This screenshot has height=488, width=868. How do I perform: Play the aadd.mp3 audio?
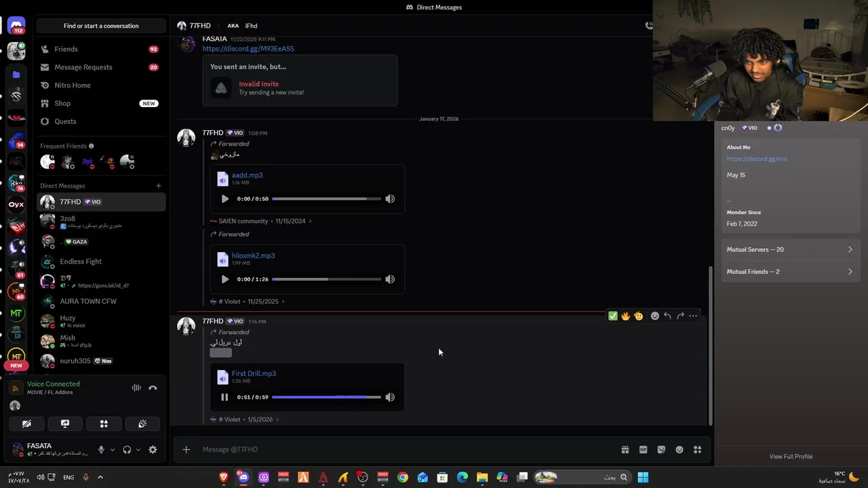224,199
